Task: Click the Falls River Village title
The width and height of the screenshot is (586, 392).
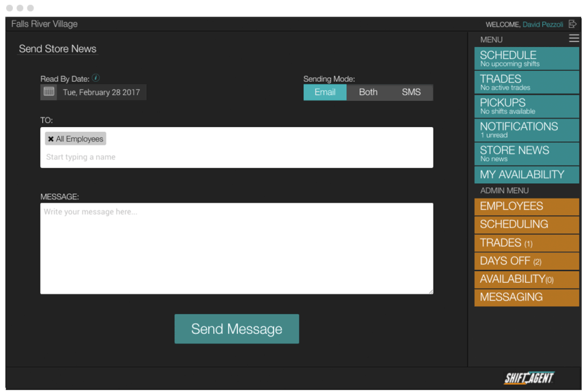Action: click(x=45, y=24)
